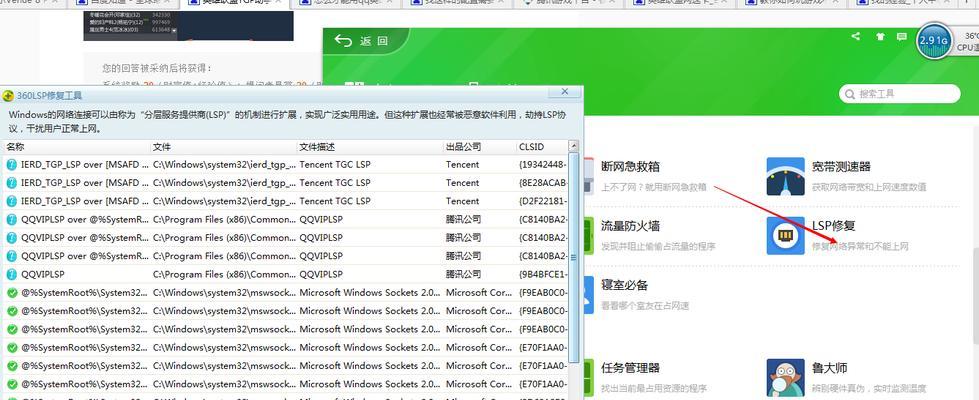This screenshot has width=979, height=400.
Task: Switch to the 英雄联盟TGP助手 browser tab
Action: 235,2
